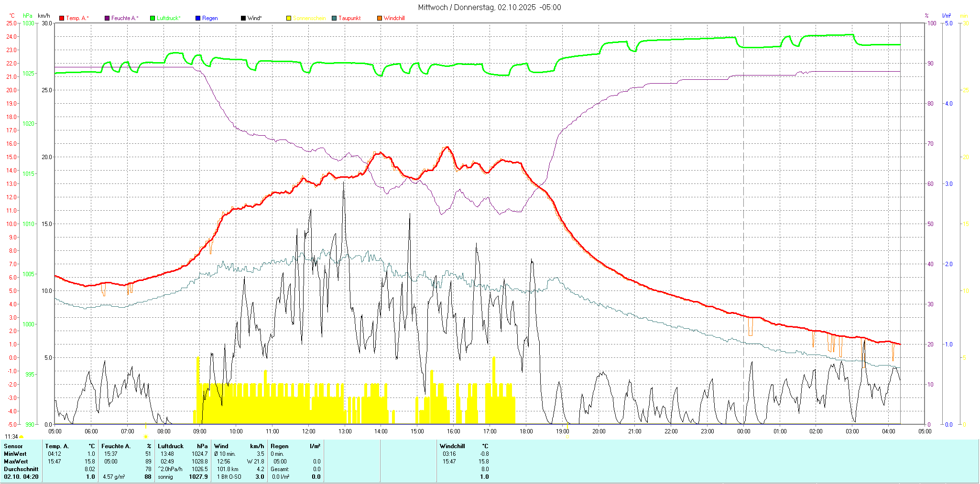980x484 pixels.
Task: Click the yellow icon beside 11:34
Action: point(22,437)
